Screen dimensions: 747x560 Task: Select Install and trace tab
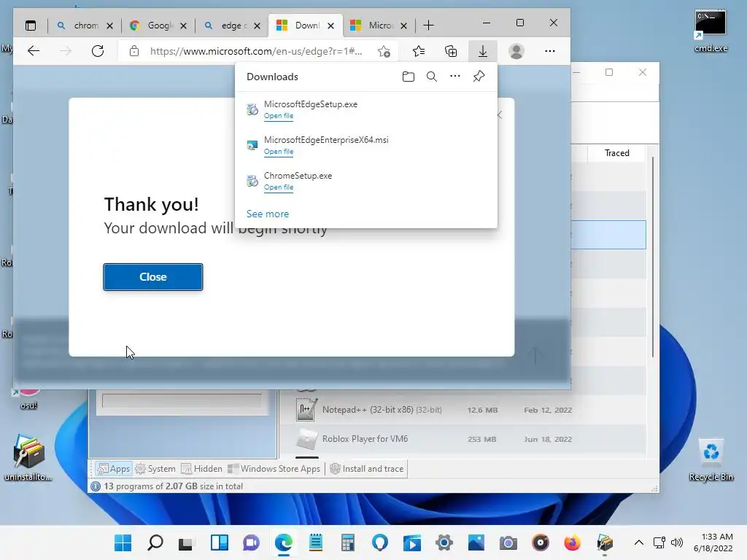367,469
